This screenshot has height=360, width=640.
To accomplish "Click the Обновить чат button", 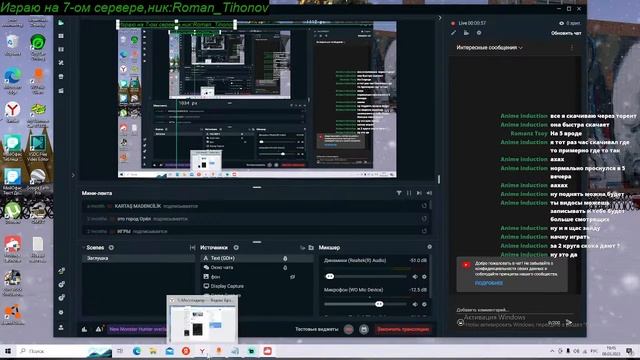I will [x=566, y=33].
